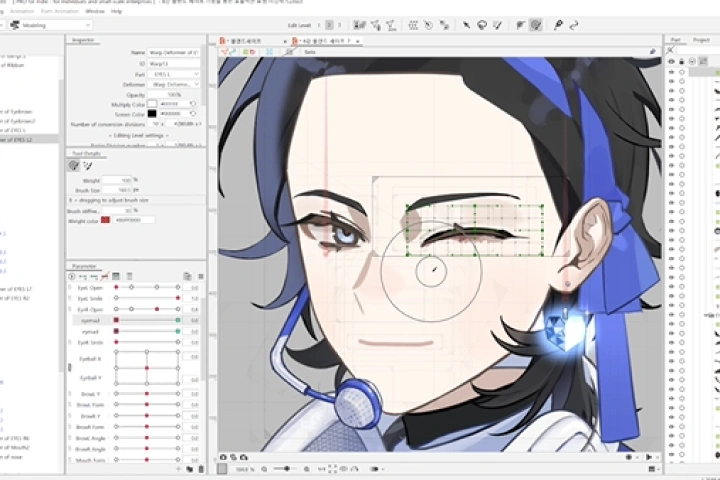The height and width of the screenshot is (480, 720).
Task: Click the EyeL Smile parameter slider
Action: pos(147,299)
